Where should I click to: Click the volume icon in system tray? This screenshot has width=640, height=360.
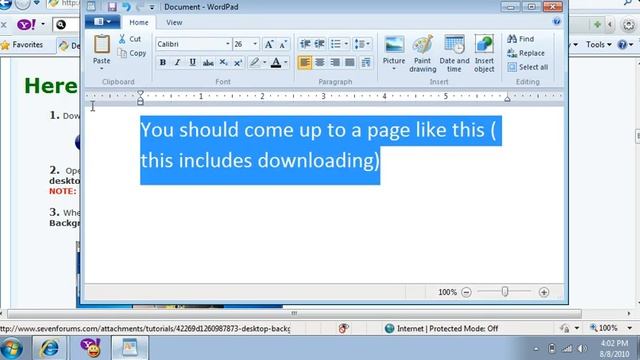tap(582, 349)
